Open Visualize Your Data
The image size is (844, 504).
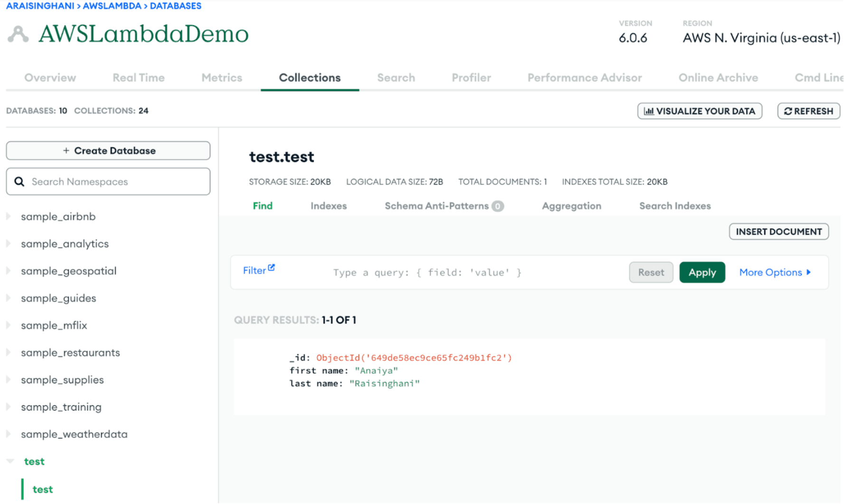tap(699, 111)
